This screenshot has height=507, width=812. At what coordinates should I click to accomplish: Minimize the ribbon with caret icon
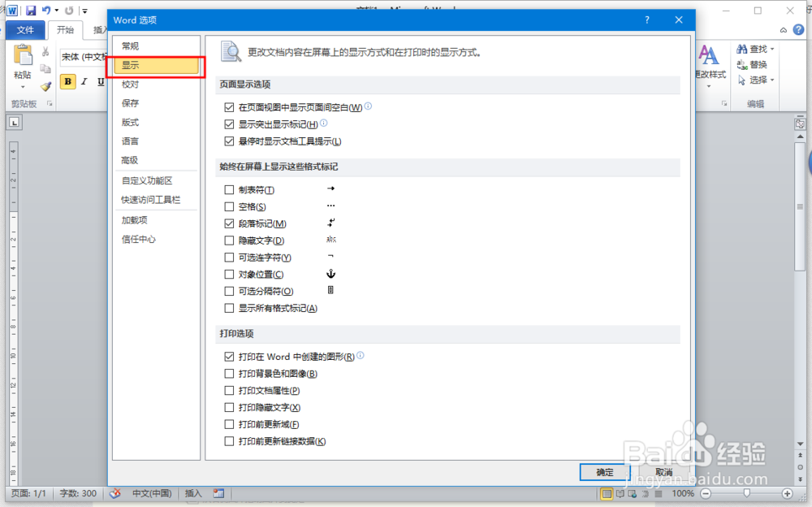784,30
